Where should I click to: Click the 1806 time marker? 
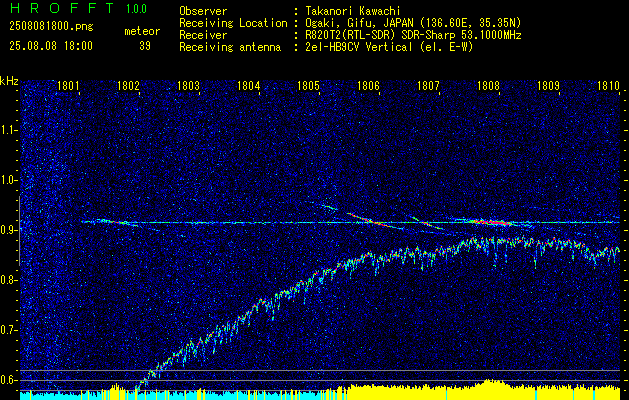[x=368, y=85]
